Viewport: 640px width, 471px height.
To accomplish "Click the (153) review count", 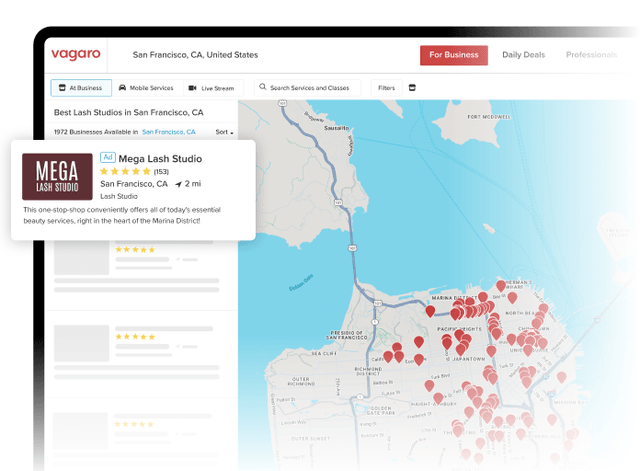I will (161, 172).
